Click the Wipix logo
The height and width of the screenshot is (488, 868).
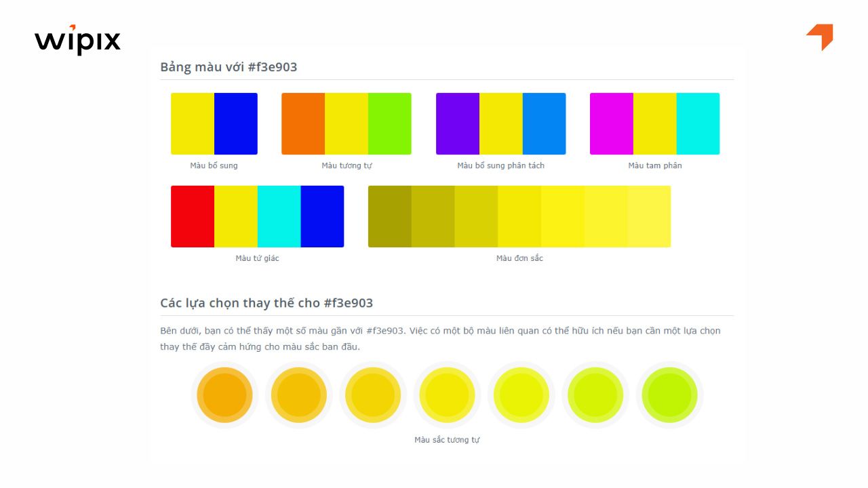pyautogui.click(x=77, y=40)
